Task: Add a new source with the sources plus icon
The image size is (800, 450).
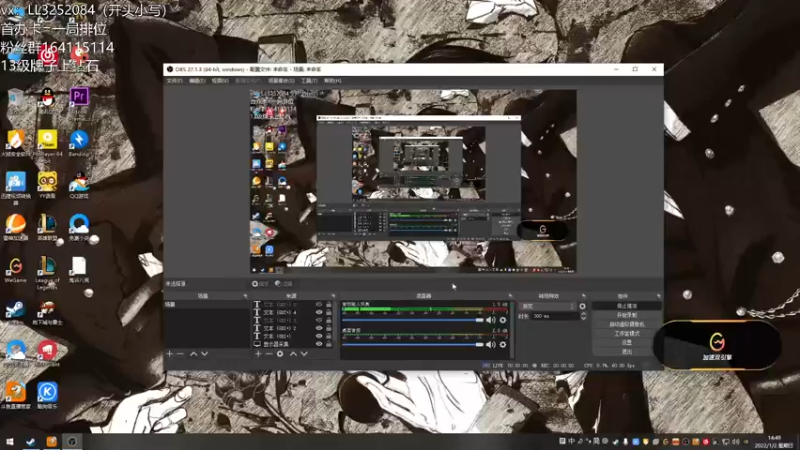Action: click(258, 354)
